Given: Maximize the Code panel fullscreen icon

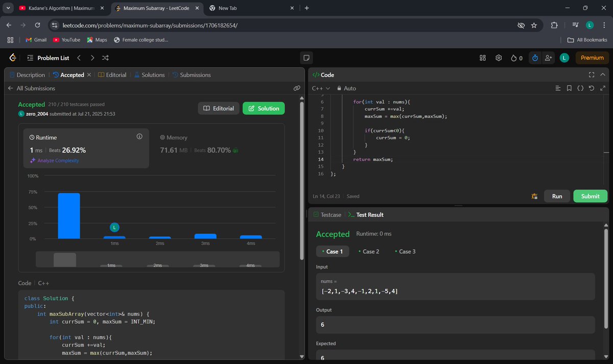Looking at the screenshot, I should point(592,75).
